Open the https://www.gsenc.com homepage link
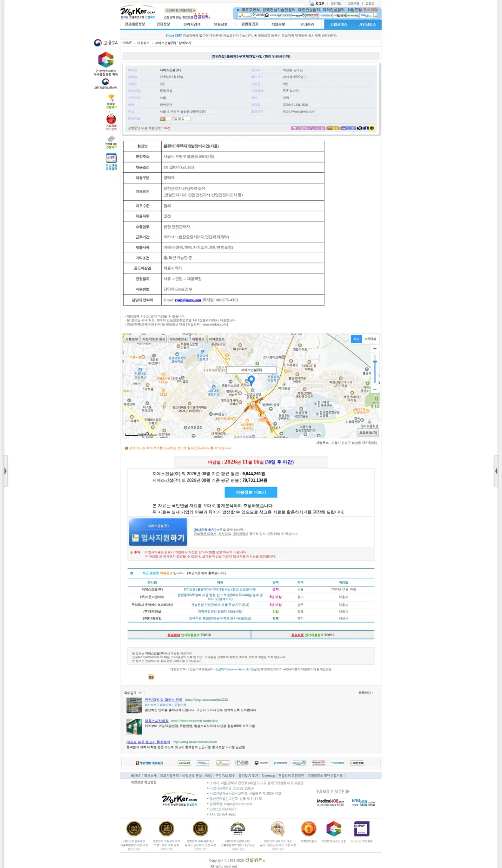Screen dimensions: 502x868 (299, 111)
